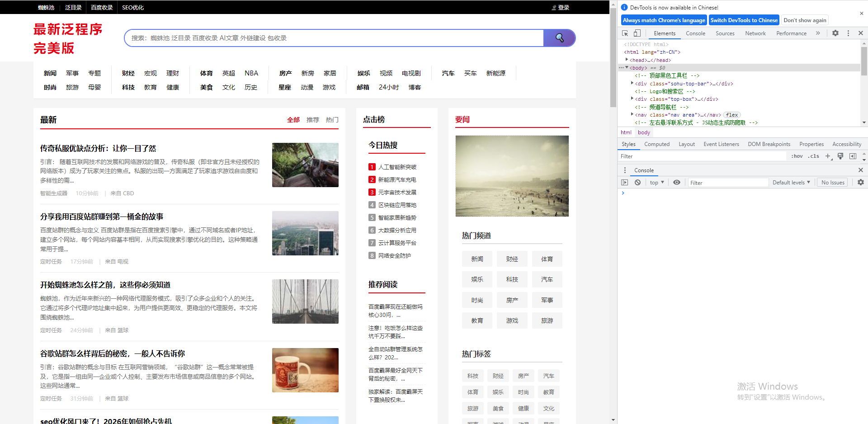Select the inspect element picker tool
Viewport: 868px width, 424px height.
[x=625, y=33]
